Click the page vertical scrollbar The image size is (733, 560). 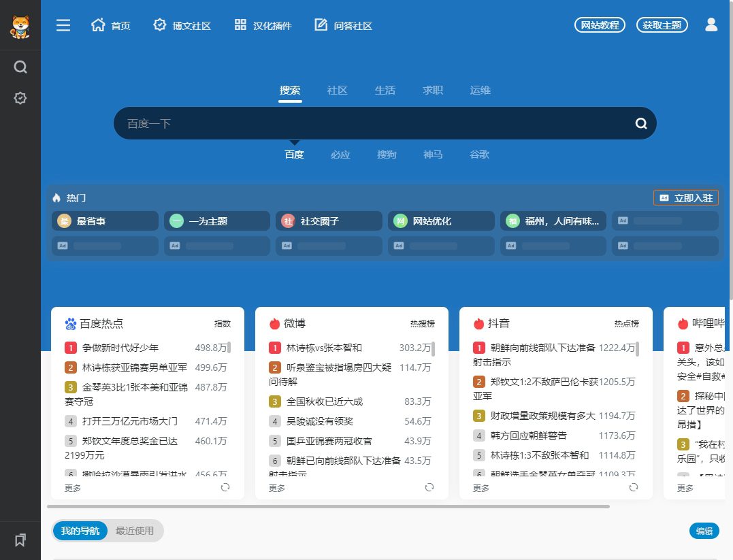coord(731,150)
